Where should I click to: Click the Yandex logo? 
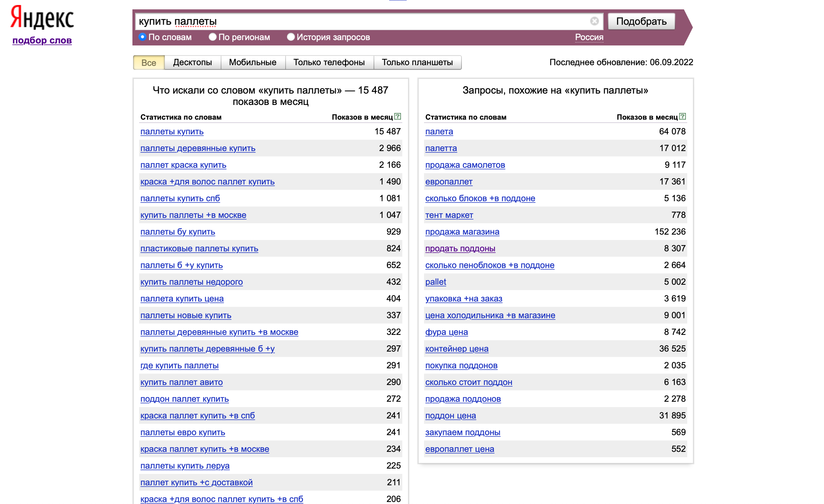(42, 17)
